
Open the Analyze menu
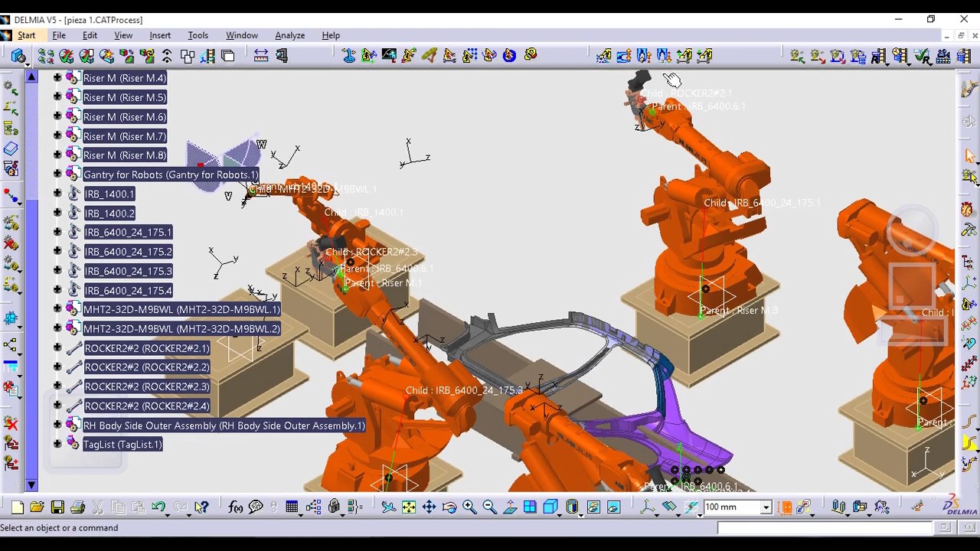click(x=290, y=35)
